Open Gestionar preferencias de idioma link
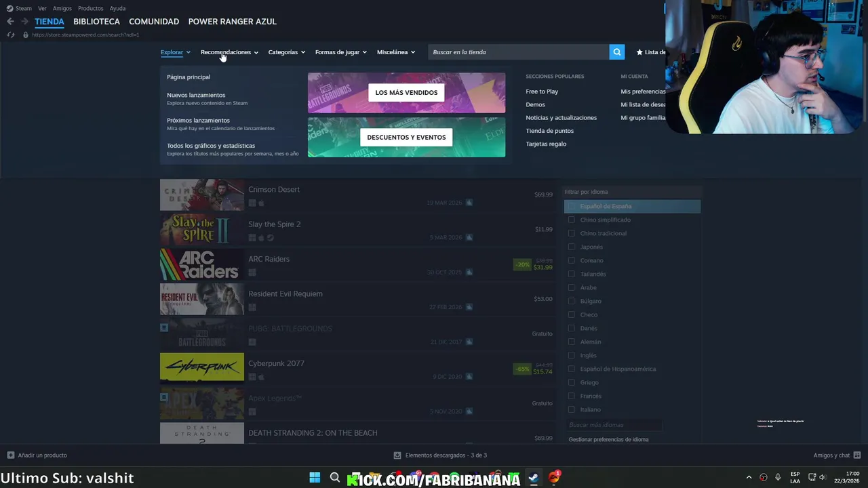 pyautogui.click(x=608, y=439)
